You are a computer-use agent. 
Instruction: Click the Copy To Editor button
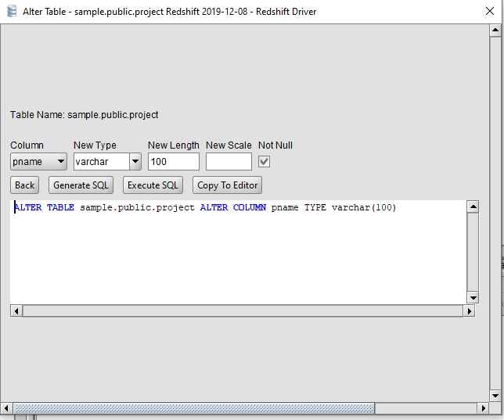pos(227,185)
